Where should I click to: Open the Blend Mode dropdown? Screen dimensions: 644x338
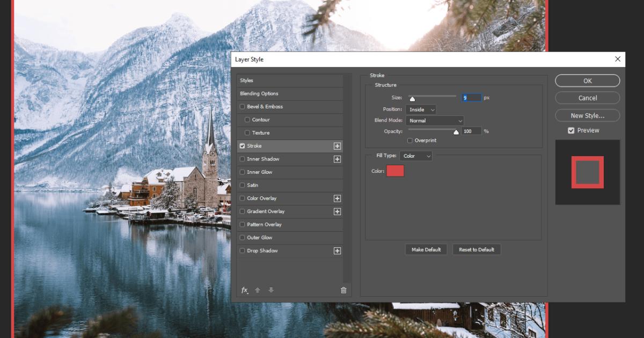(435, 120)
